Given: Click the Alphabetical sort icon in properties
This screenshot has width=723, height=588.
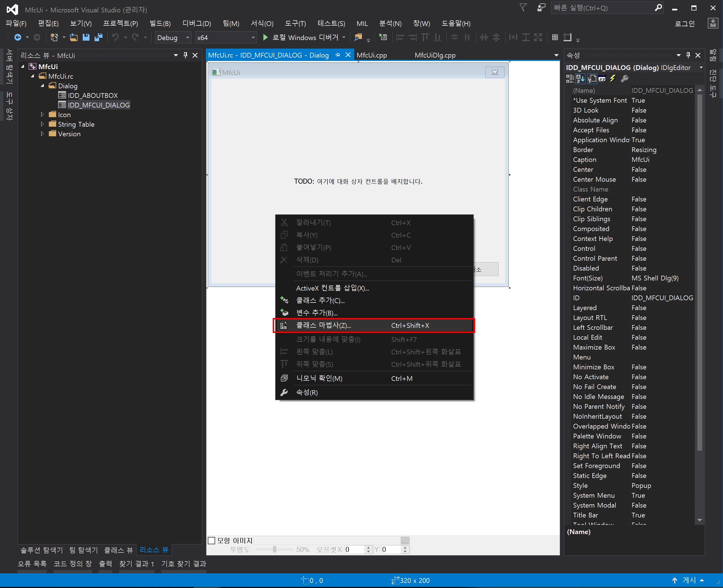Looking at the screenshot, I should tap(580, 79).
